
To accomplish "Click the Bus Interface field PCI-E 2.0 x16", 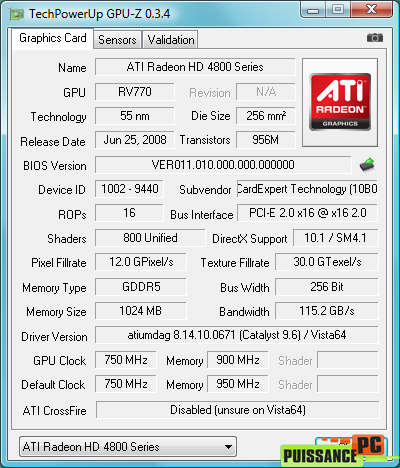I will tap(307, 213).
